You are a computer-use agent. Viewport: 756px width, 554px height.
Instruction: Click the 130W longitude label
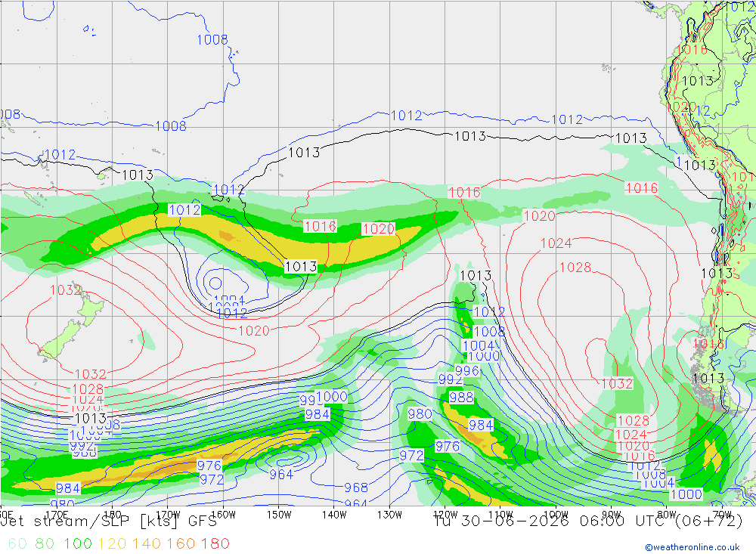389,515
